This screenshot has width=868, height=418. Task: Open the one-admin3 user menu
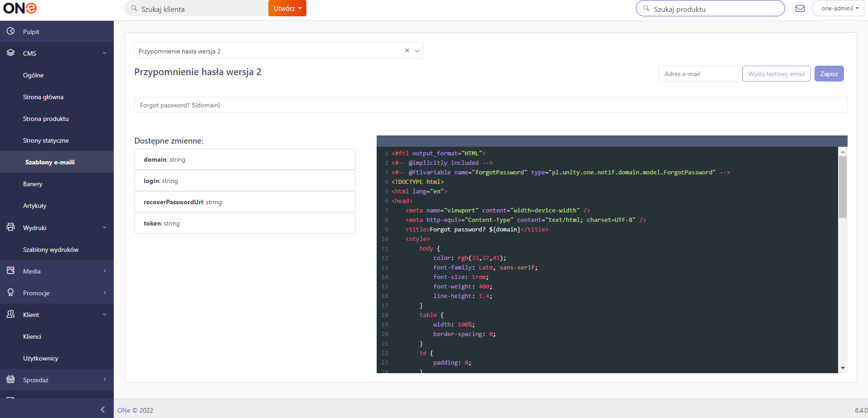[x=838, y=8]
